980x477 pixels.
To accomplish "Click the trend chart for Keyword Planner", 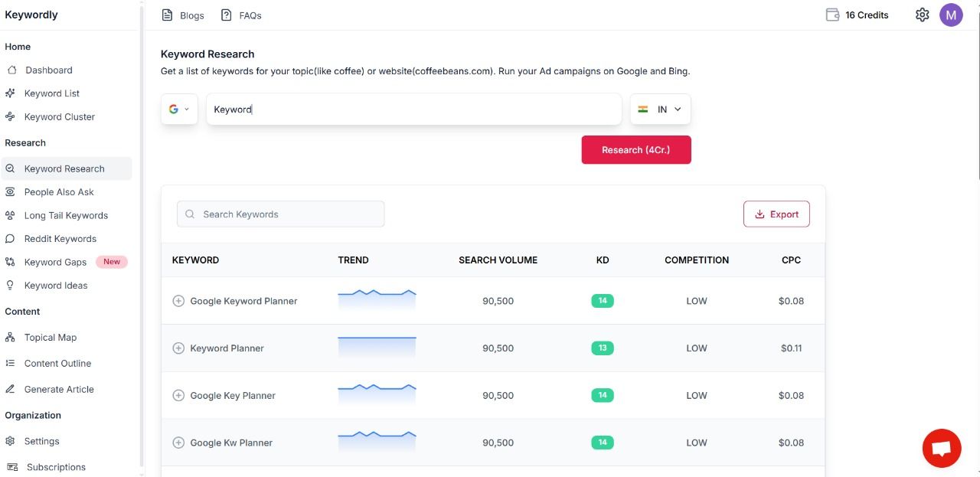I will point(377,348).
